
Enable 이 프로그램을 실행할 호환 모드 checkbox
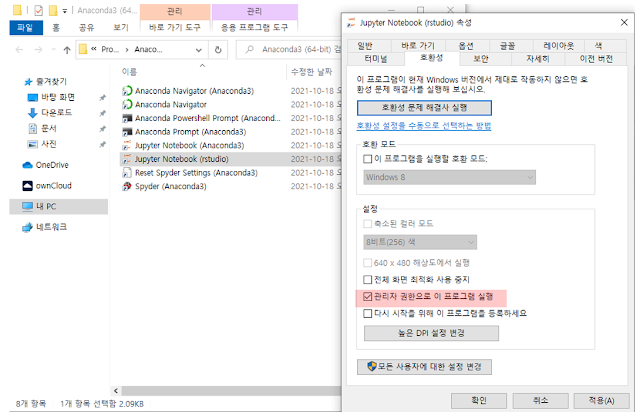tap(367, 159)
